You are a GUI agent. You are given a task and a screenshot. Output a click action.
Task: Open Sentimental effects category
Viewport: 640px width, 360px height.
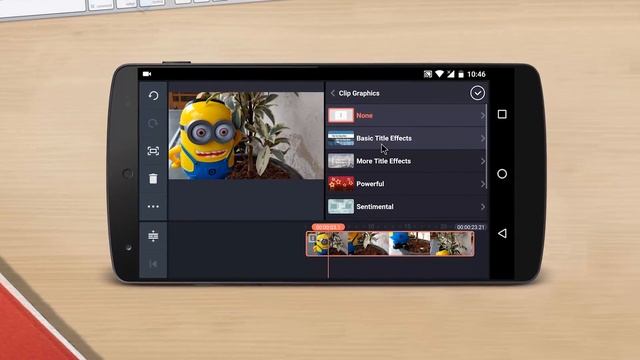[x=407, y=207]
